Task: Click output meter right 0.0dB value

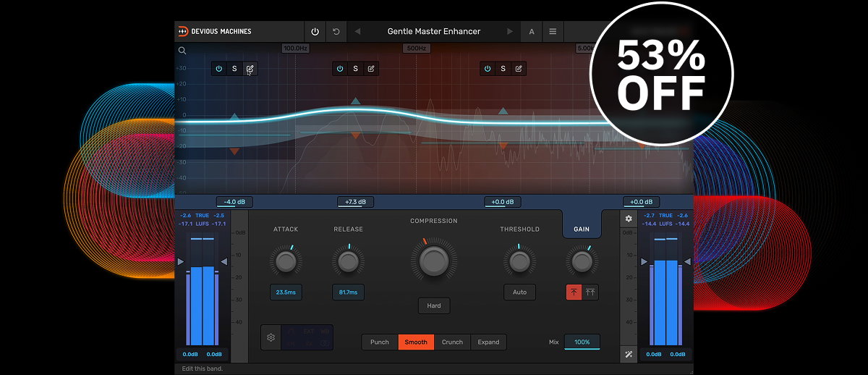Action: click(x=678, y=355)
